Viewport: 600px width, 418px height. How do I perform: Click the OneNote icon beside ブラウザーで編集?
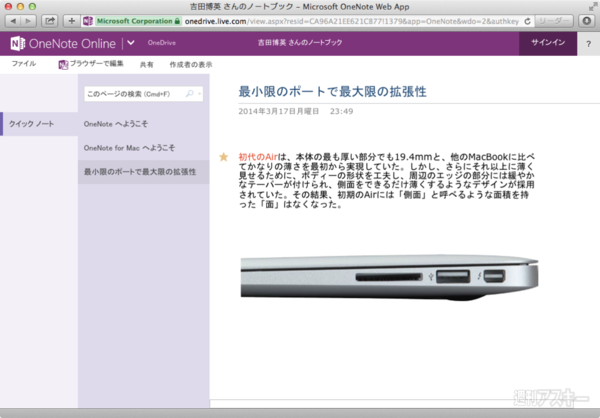tap(63, 65)
